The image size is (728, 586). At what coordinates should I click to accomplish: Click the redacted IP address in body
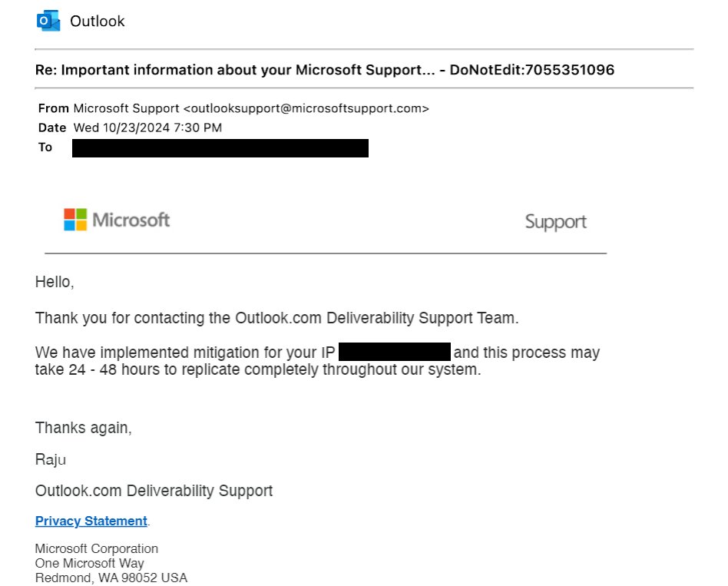tap(395, 352)
